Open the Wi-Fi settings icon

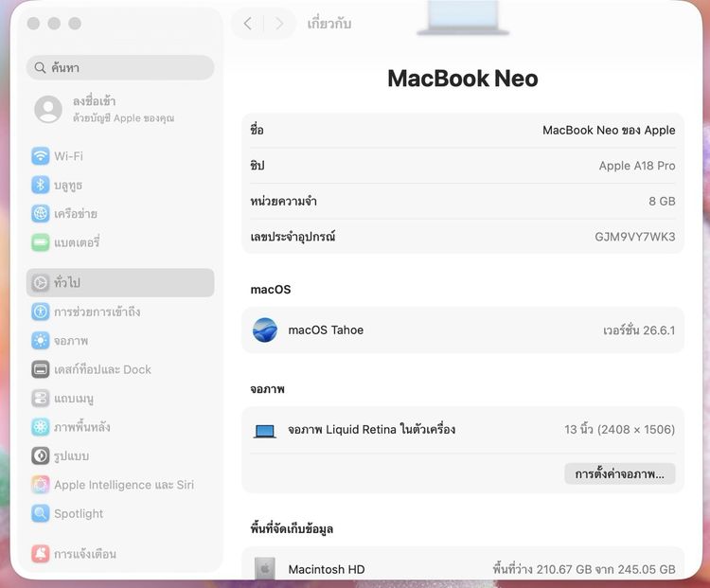click(x=41, y=156)
